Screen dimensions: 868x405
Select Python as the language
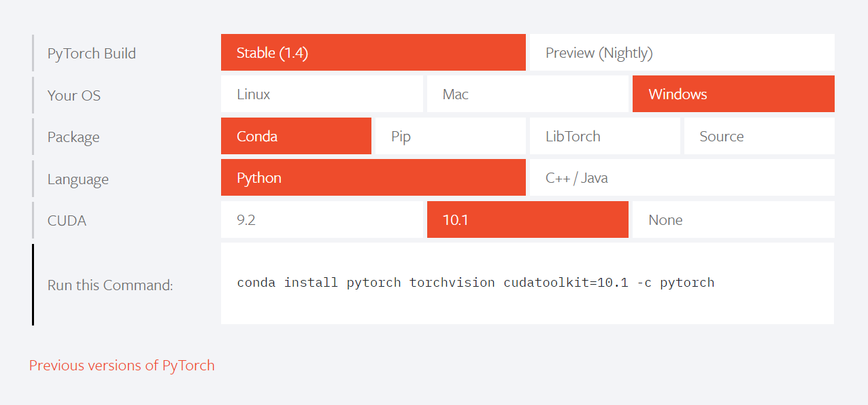(373, 177)
